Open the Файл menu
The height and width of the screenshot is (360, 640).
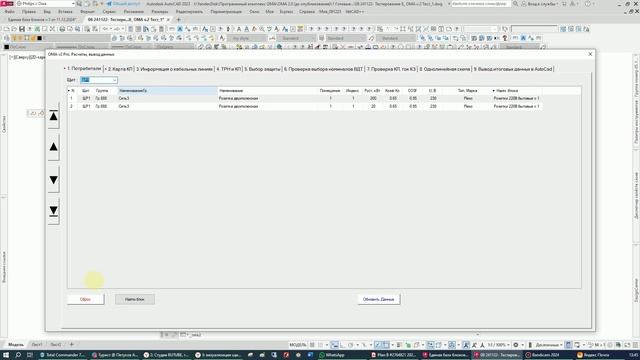coord(9,12)
